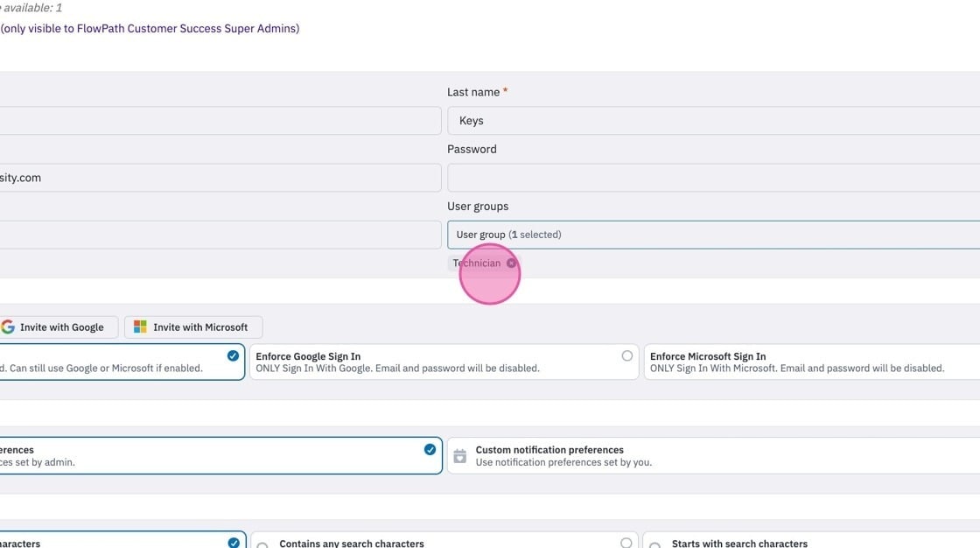The width and height of the screenshot is (980, 548).
Task: Click the empty field left of Last name
Action: (220, 121)
